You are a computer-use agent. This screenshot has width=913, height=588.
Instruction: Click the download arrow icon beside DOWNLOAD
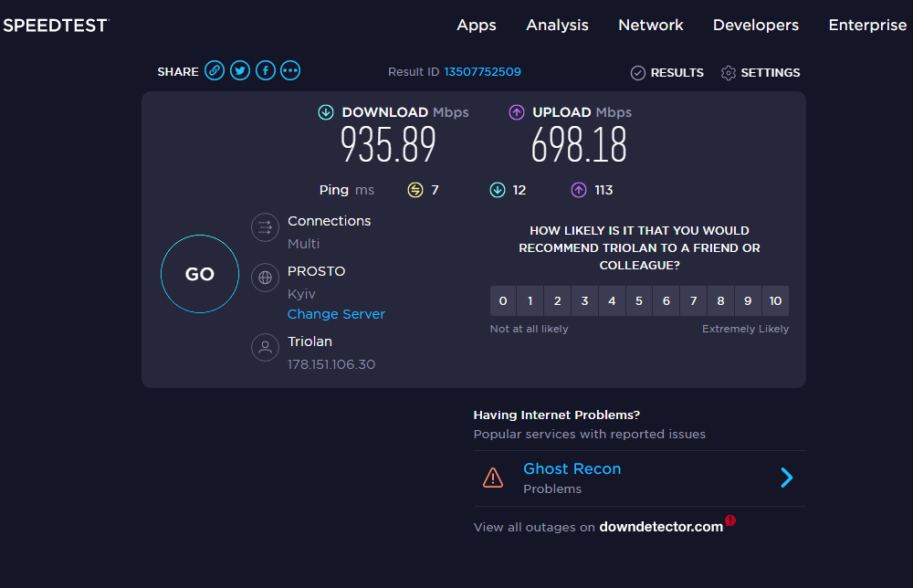(326, 112)
